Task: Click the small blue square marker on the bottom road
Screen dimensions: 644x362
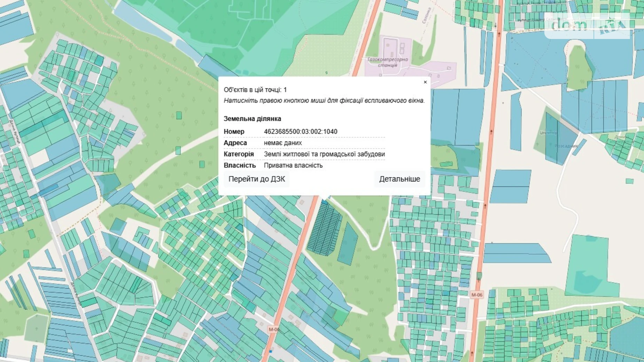Action: [270, 352]
